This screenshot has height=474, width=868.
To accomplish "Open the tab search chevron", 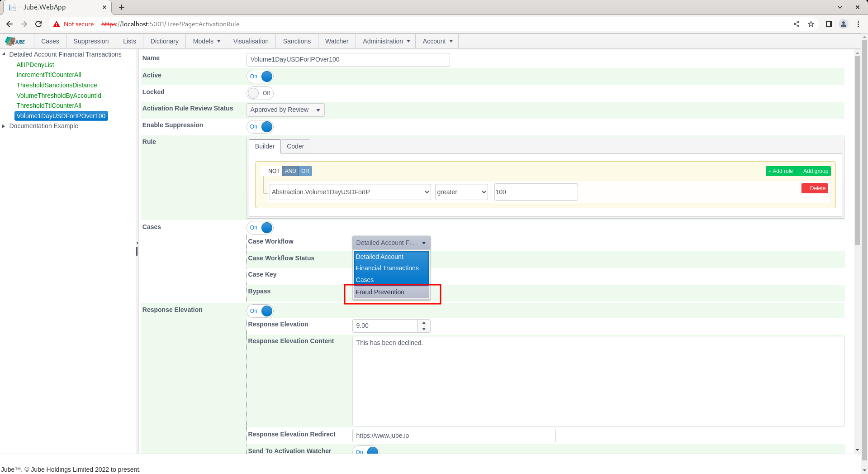I will pyautogui.click(x=840, y=7).
